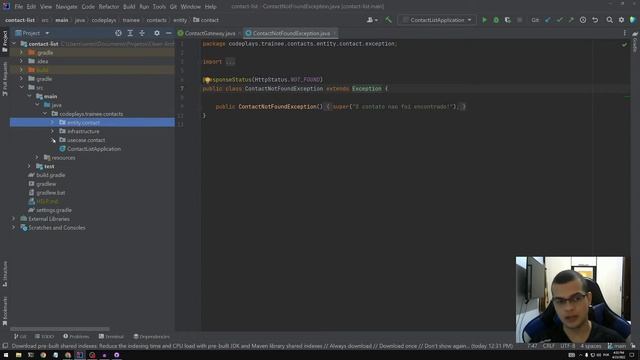Expand External Libraries node arrow
Screen dimensions: 640x360
point(13,219)
